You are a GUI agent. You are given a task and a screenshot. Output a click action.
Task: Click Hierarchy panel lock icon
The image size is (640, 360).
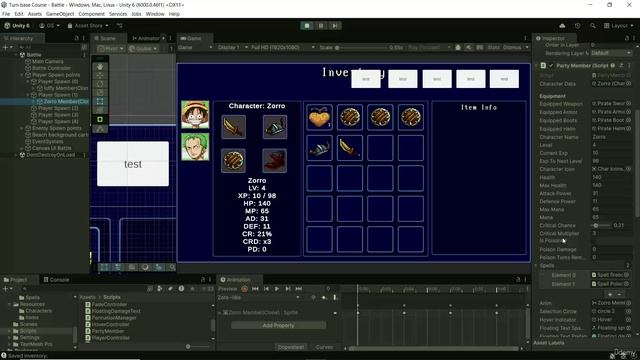(76, 38)
